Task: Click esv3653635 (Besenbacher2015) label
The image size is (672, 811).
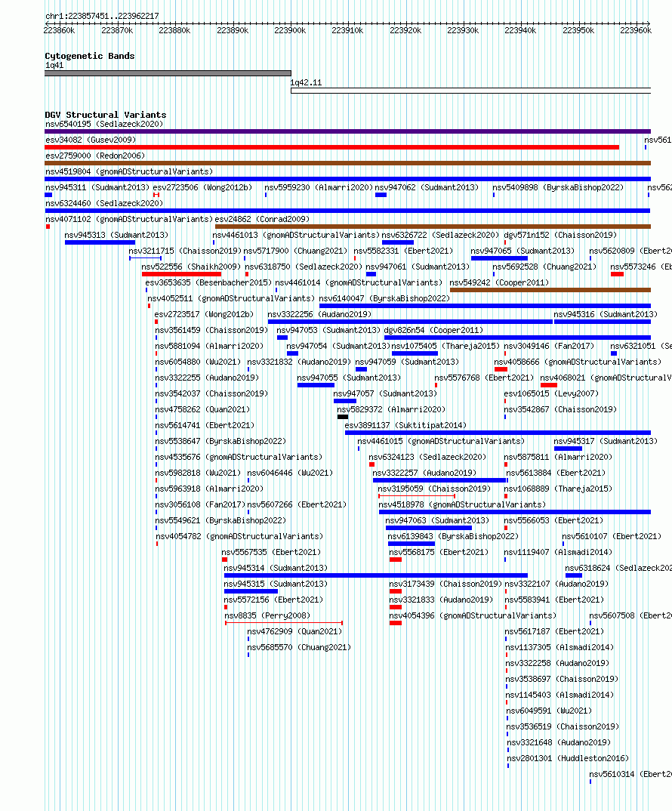Action: (x=208, y=283)
